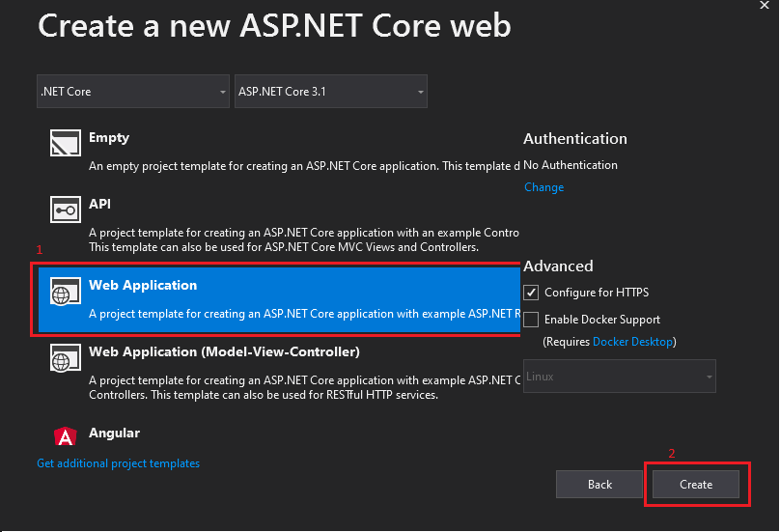Image resolution: width=780 pixels, height=532 pixels.
Task: Choose Web Application (Model-View-Controller) template
Action: pos(224,351)
